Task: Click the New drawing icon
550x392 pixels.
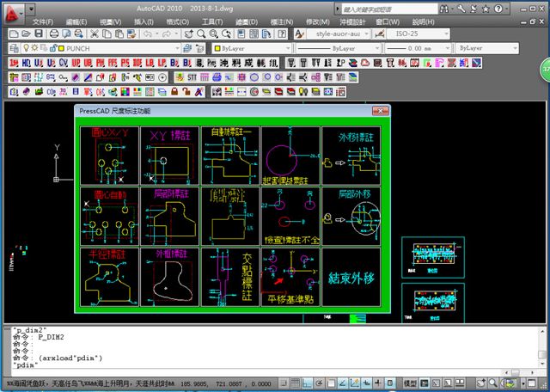Action: (x=14, y=34)
